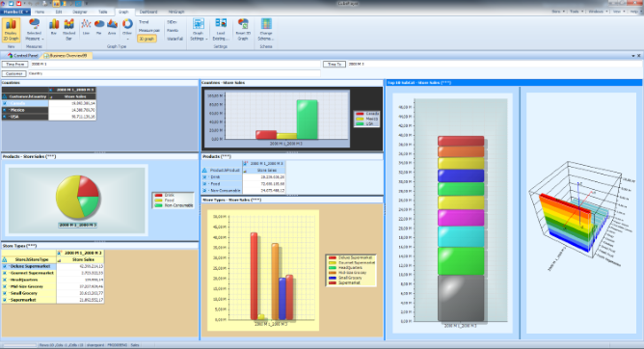Open the Selected Measure dropdown
This screenshot has height=349, width=644.
(x=35, y=30)
